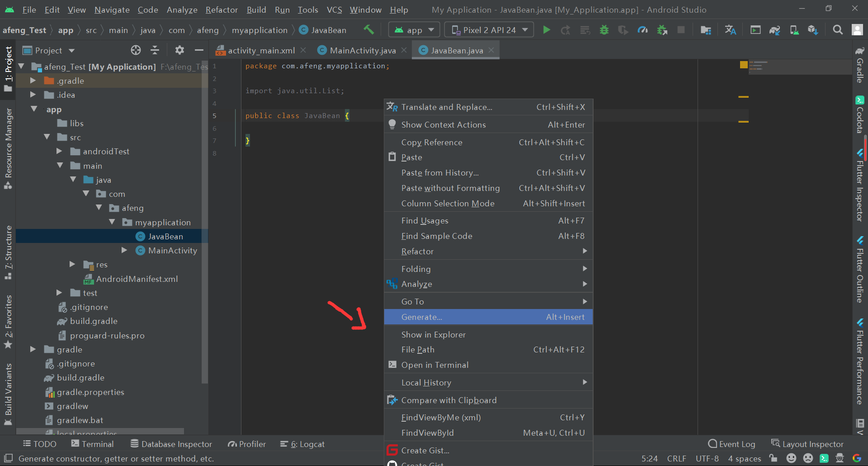Click the Attach Debugger to process icon
This screenshot has height=466, width=868.
tap(662, 30)
